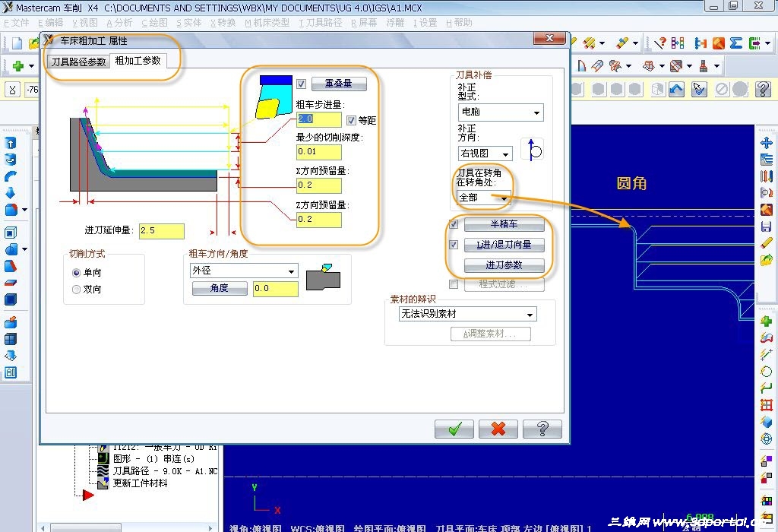Click the green checkmark OK button
The height and width of the screenshot is (532, 778).
(454, 429)
